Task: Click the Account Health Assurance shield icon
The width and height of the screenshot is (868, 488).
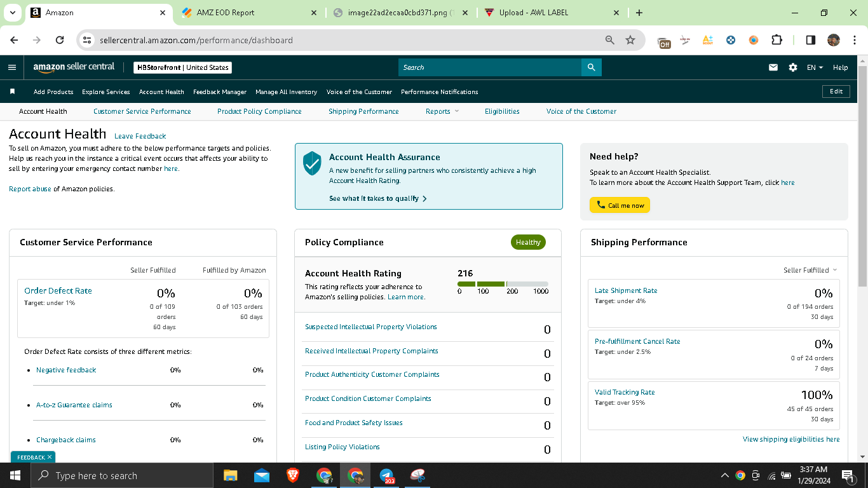Action: click(312, 163)
